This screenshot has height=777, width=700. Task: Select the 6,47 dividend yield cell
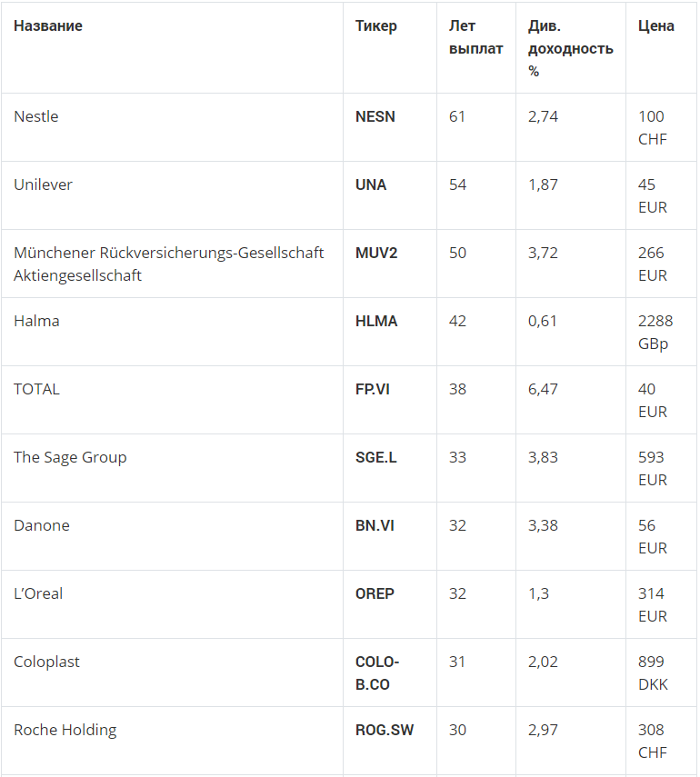pyautogui.click(x=571, y=400)
